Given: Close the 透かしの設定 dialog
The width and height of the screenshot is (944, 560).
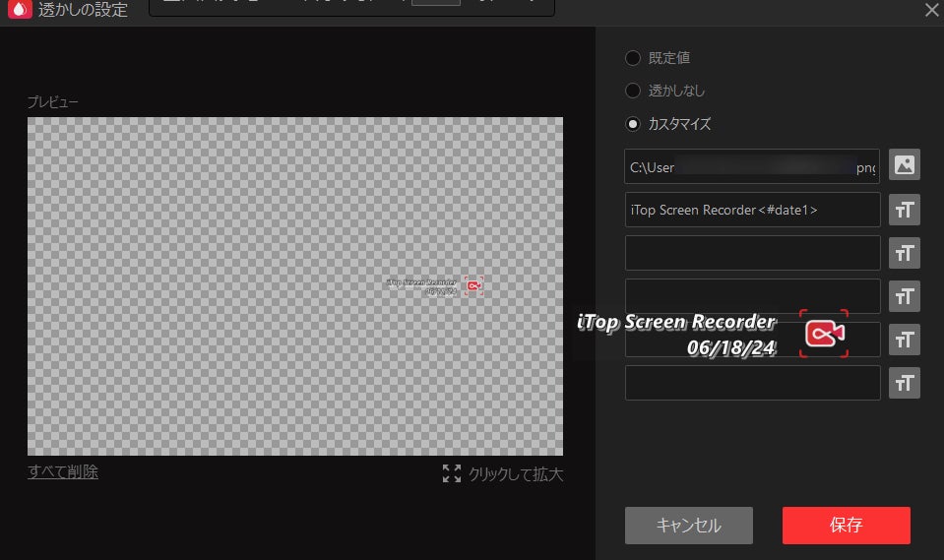Looking at the screenshot, I should pyautogui.click(x=931, y=10).
